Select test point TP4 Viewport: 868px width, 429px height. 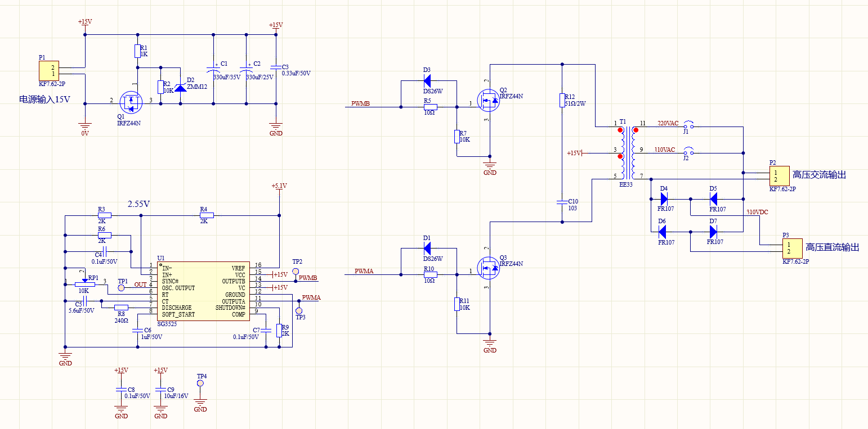[200, 384]
